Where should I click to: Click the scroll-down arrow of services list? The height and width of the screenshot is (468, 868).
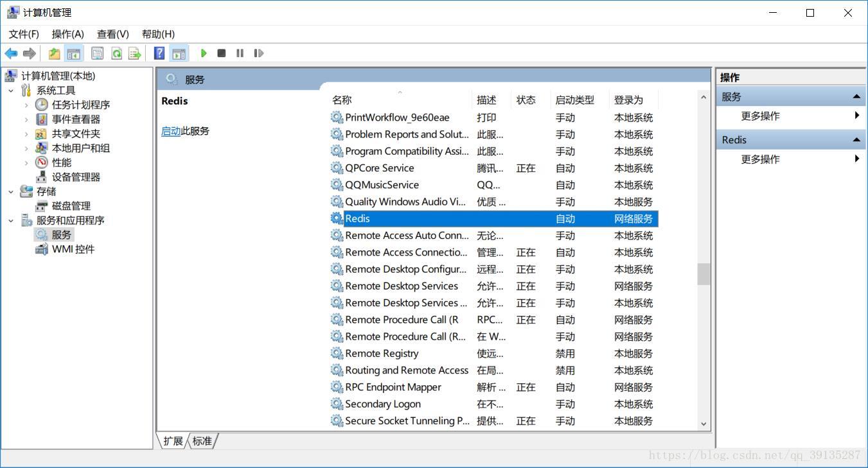(704, 424)
